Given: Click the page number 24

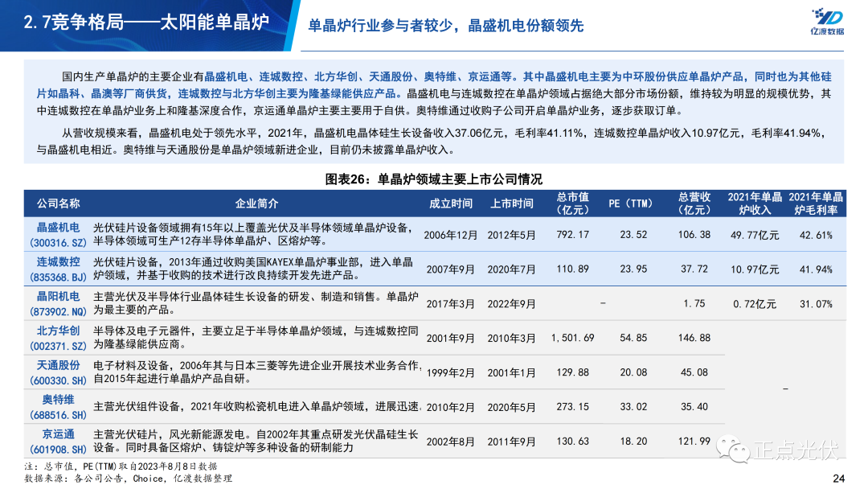Looking at the screenshot, I should 838,479.
